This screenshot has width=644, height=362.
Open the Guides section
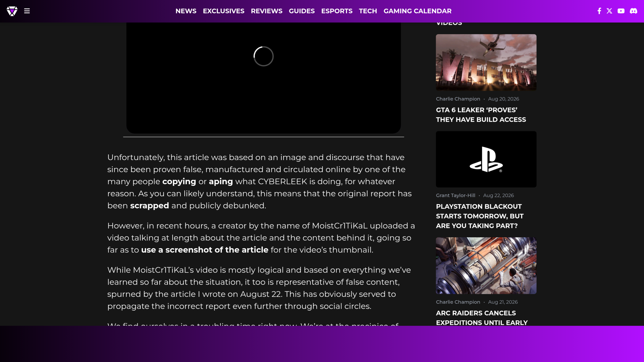tap(302, 11)
